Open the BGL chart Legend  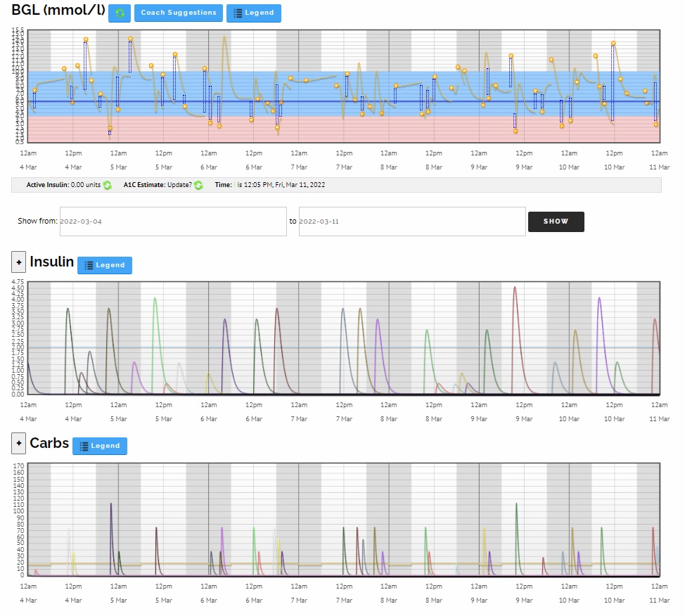(253, 13)
